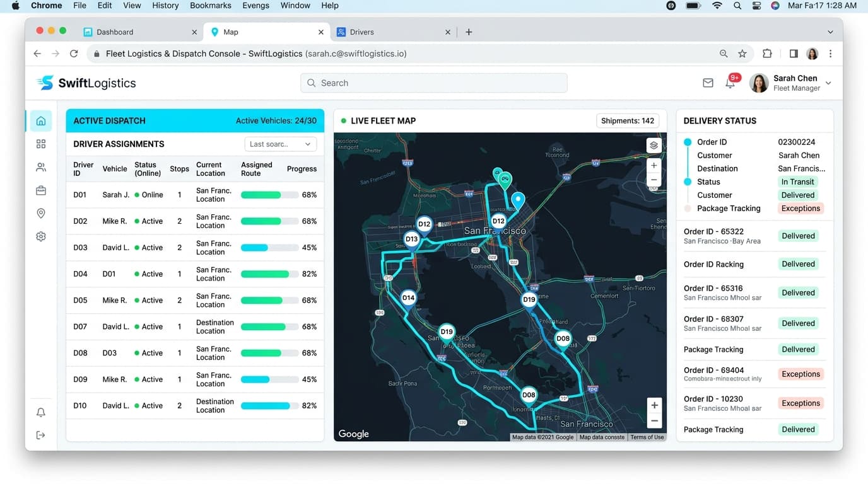Click the browser reload icon
This screenshot has width=868, height=484.
pos(74,54)
